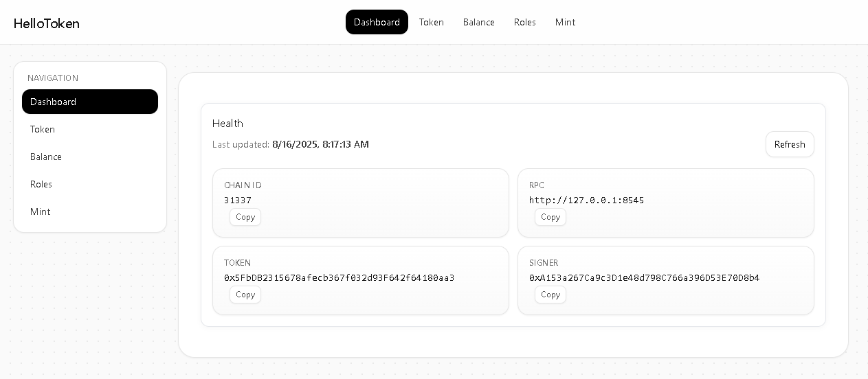Image resolution: width=868 pixels, height=379 pixels.
Task: Click the chain ID value 31337
Action: click(238, 200)
